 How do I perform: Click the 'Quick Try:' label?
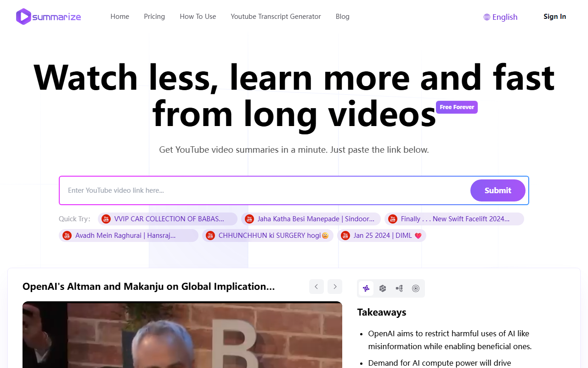75,219
